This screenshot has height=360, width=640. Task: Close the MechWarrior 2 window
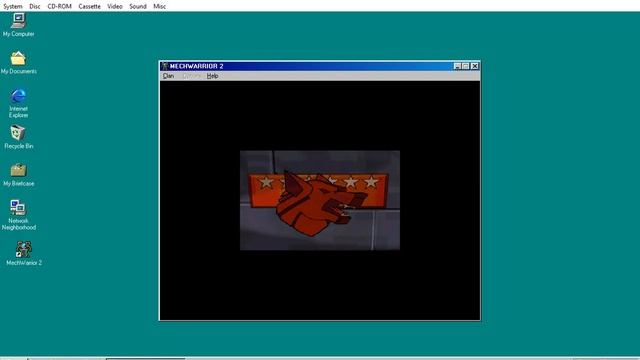475,66
